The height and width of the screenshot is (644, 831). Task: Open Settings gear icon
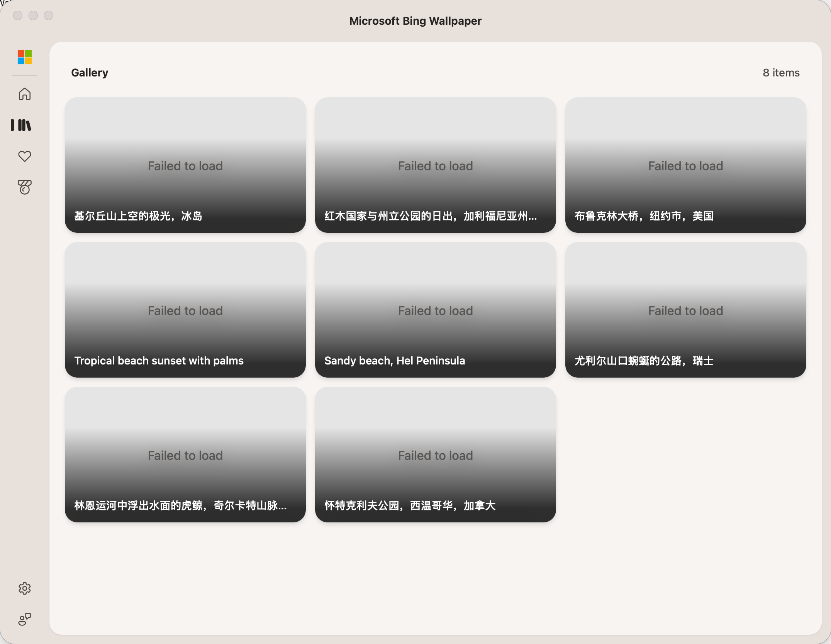pos(25,588)
